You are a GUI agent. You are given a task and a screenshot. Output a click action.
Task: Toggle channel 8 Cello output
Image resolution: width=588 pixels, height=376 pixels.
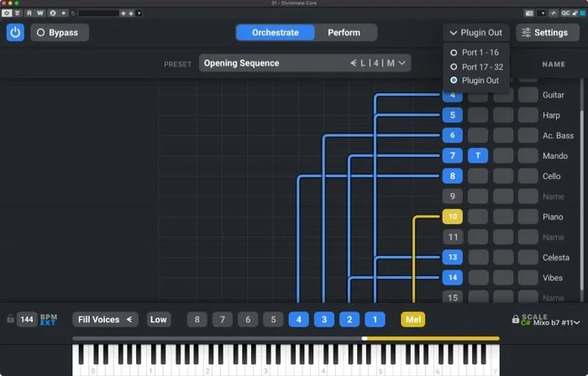coord(452,176)
